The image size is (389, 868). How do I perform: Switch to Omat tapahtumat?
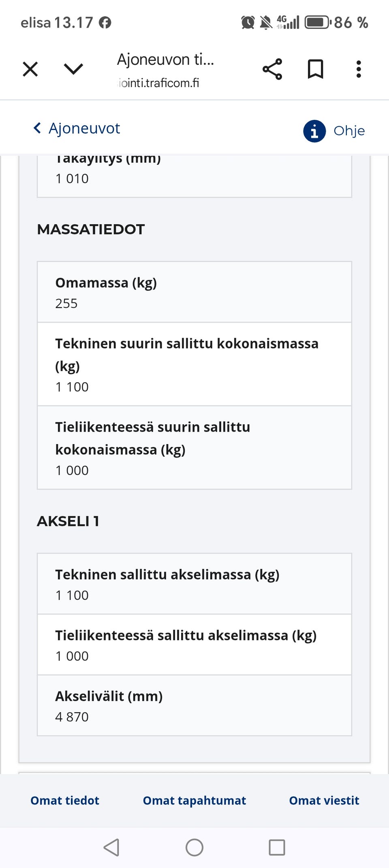[194, 800]
